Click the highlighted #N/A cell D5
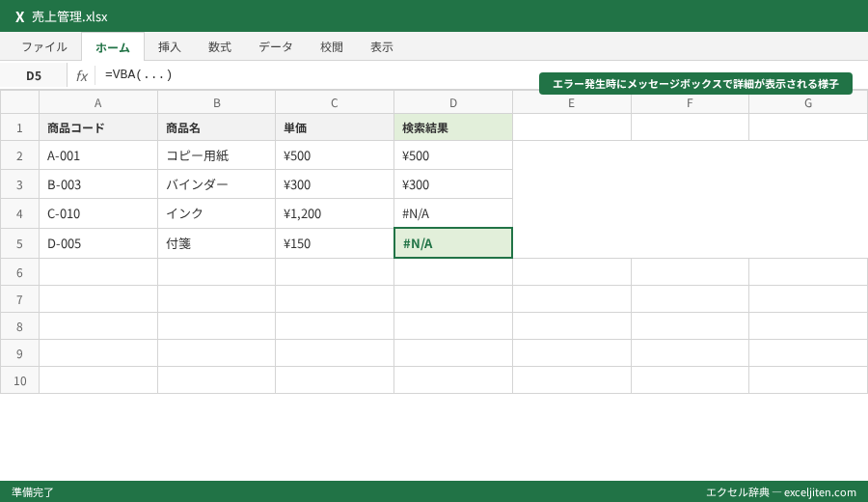The width and height of the screenshot is (868, 502). click(x=453, y=242)
